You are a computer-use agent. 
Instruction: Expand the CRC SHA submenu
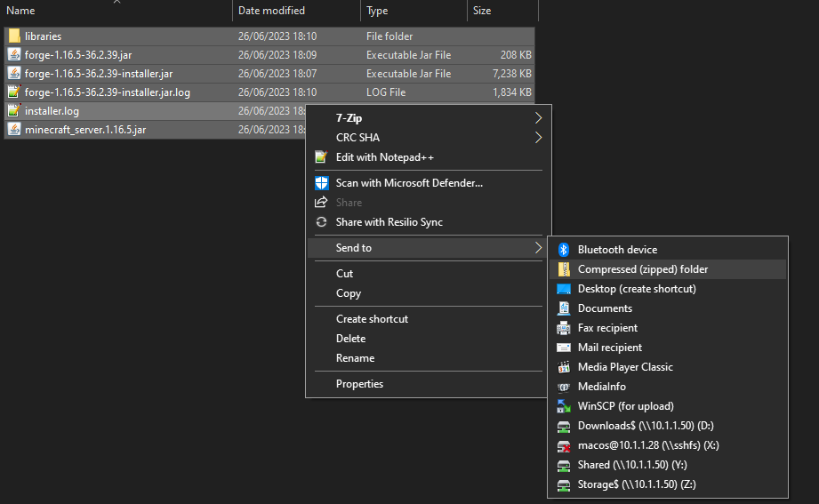pos(537,138)
